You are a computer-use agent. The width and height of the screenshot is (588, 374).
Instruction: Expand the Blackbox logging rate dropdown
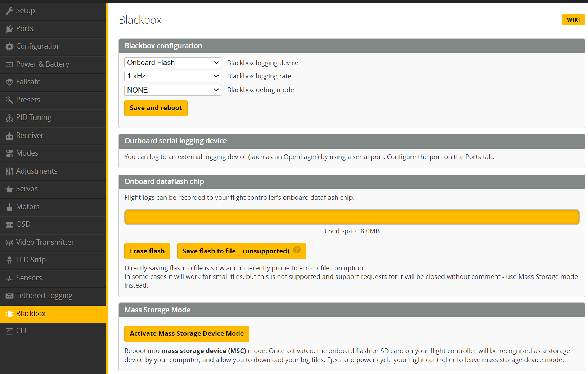[173, 76]
